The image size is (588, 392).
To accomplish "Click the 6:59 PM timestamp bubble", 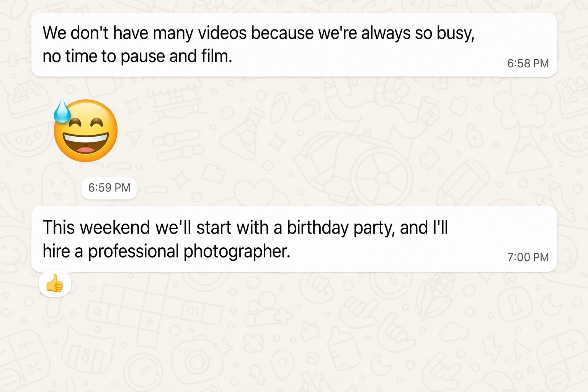I will [109, 188].
